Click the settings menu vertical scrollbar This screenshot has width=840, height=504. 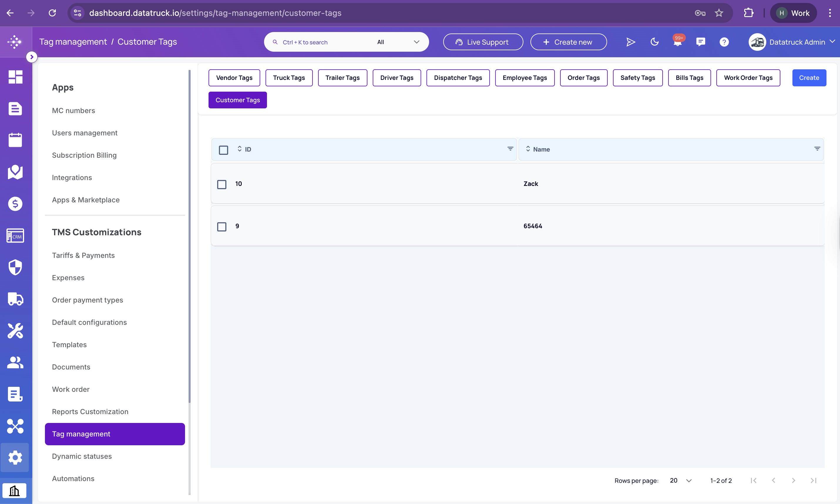pyautogui.click(x=189, y=236)
